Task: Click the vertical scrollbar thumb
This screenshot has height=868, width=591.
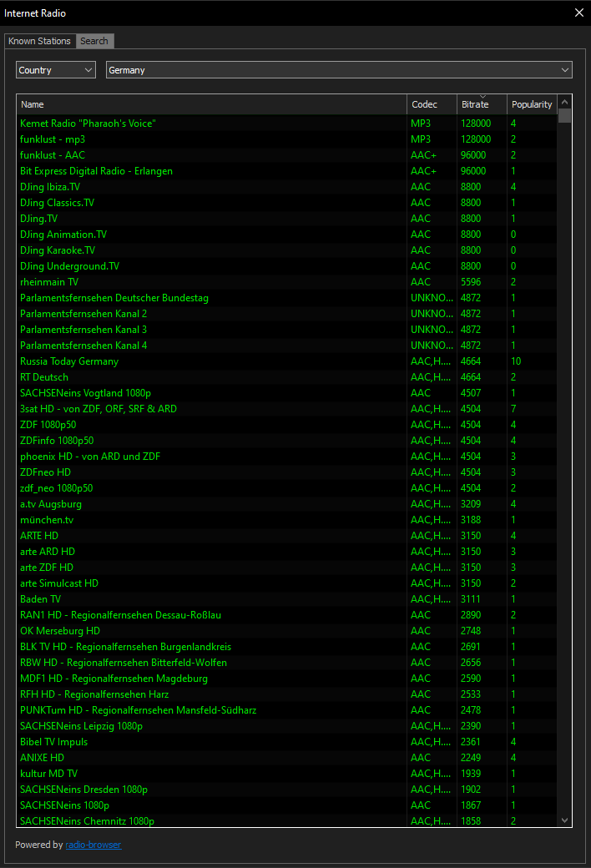Action: (x=564, y=116)
